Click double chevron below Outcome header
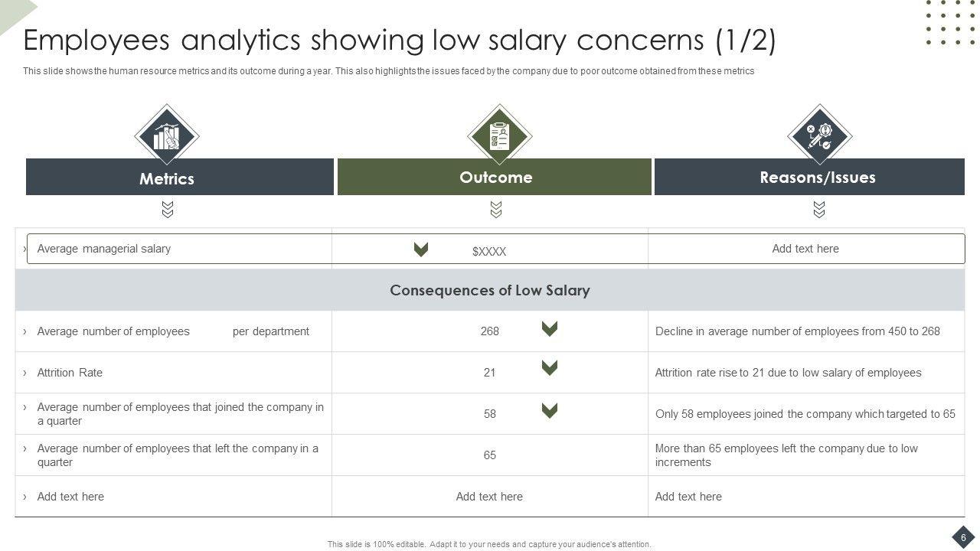Screen dimensions: 980x551 496,210
